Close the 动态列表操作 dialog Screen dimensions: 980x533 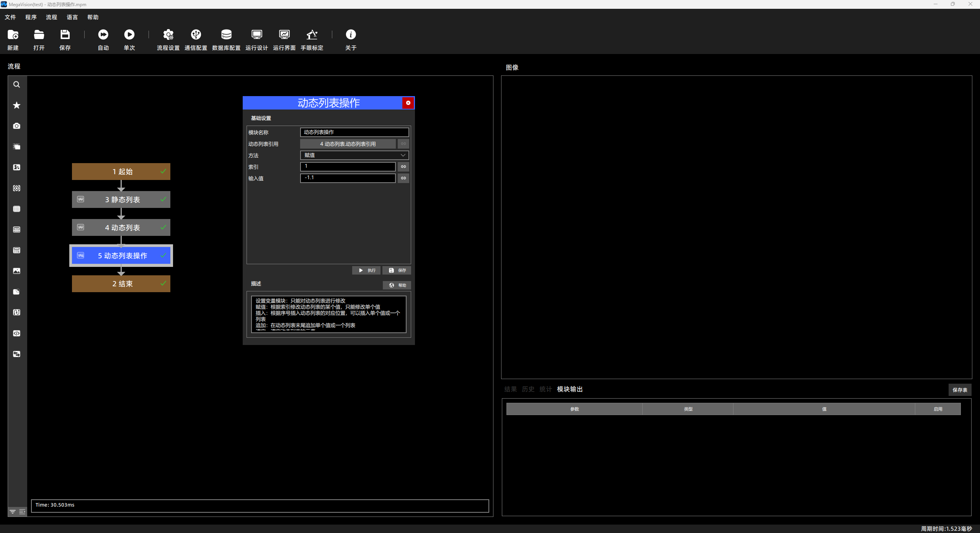pyautogui.click(x=408, y=103)
